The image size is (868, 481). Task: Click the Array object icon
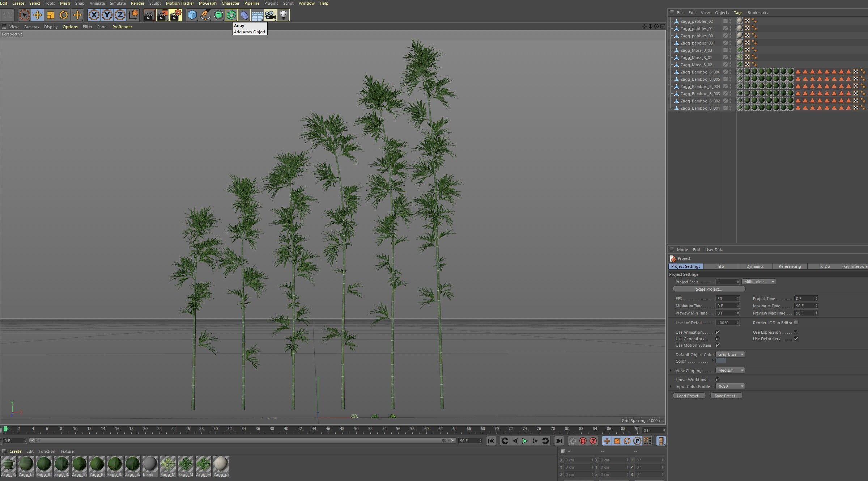231,15
